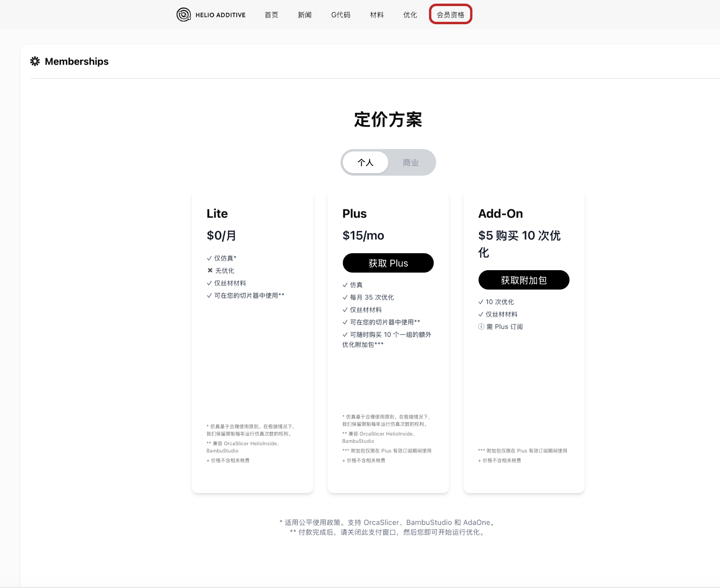Switch pricing to 个人 plans
Screen dimensions: 720x588
point(366,162)
